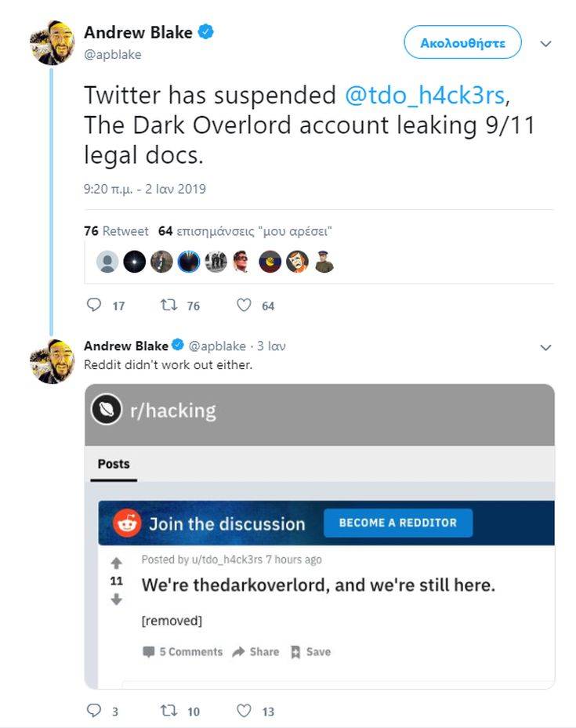The width and height of the screenshot is (576, 728).
Task: Like the main tweet with 64 likes
Action: click(244, 305)
